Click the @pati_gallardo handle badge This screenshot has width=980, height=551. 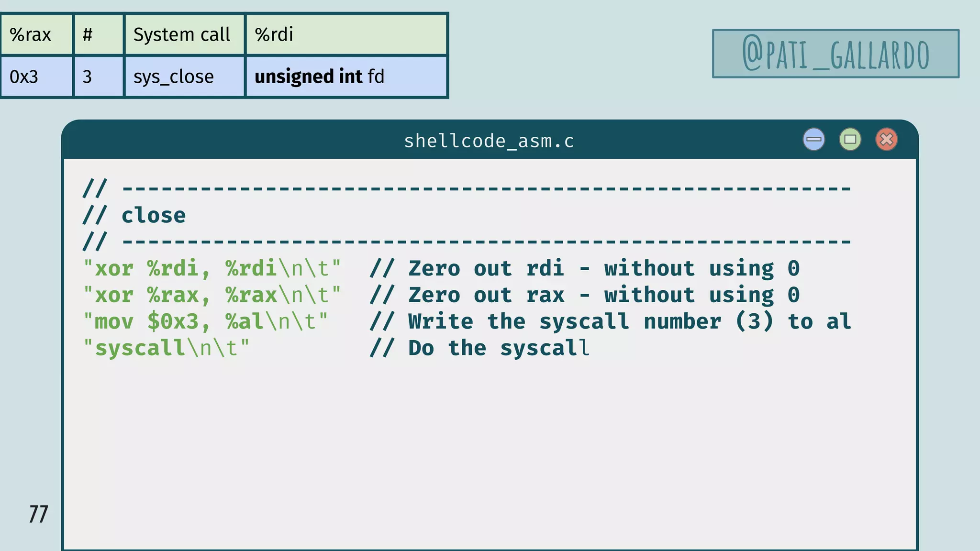[x=835, y=54]
